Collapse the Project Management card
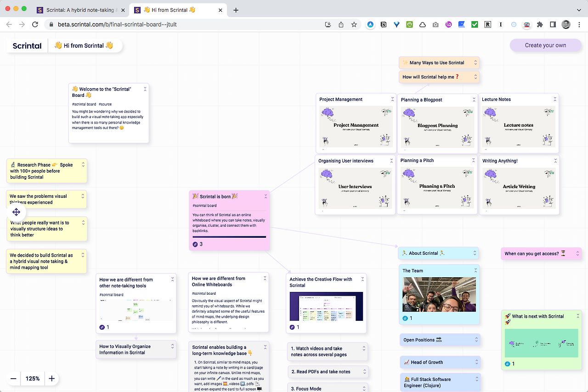The width and height of the screenshot is (588, 392). tap(392, 99)
